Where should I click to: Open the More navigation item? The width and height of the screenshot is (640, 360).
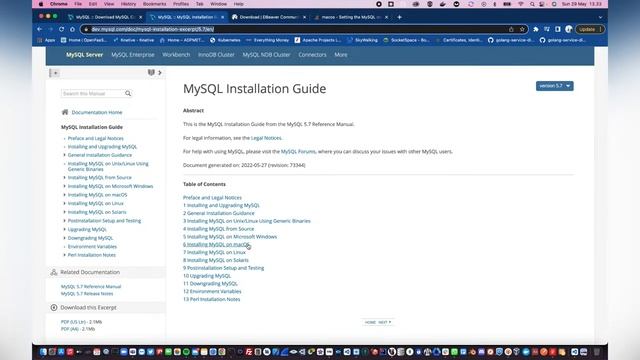tap(341, 55)
